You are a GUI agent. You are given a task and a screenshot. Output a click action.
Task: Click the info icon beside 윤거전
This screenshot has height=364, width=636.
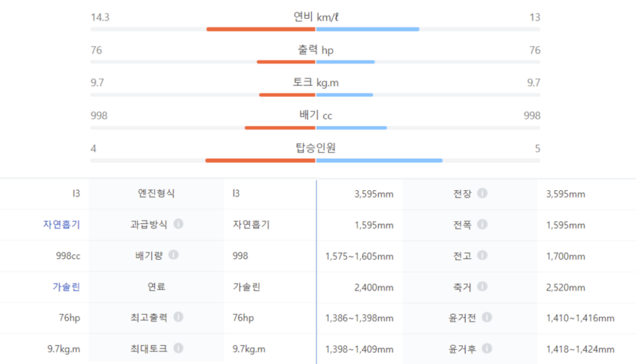(x=487, y=317)
